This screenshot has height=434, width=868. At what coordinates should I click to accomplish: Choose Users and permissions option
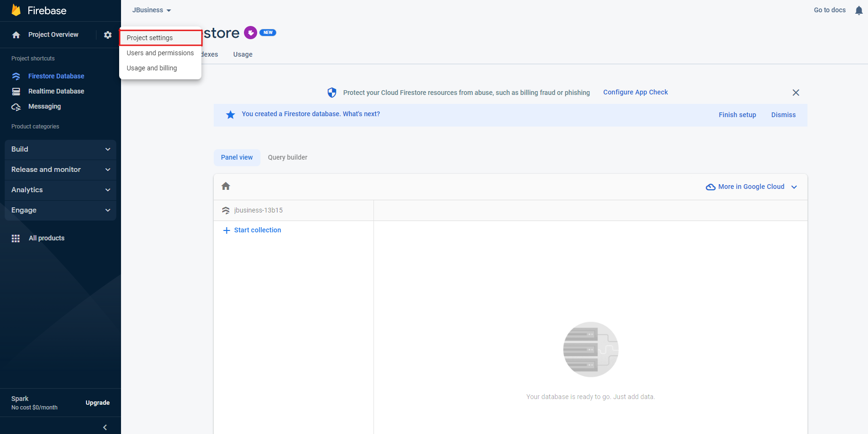pyautogui.click(x=160, y=53)
